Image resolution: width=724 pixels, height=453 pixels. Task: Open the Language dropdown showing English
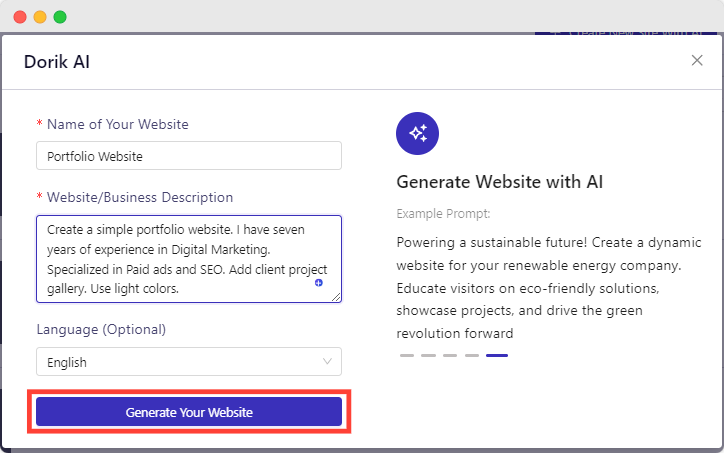(189, 362)
